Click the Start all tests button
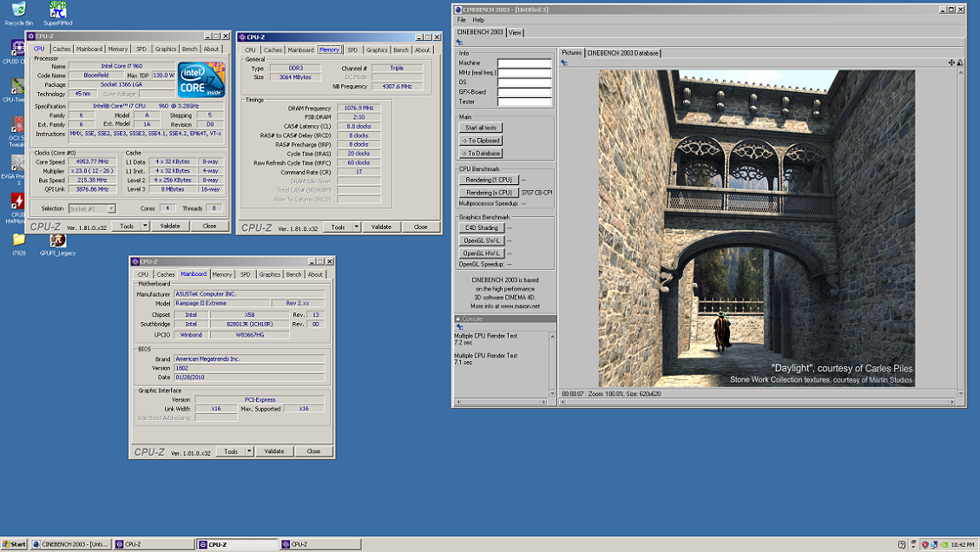Viewport: 980px width, 552px height. pos(481,128)
